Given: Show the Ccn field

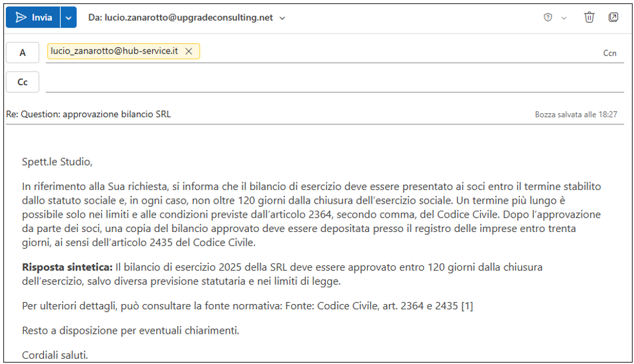Looking at the screenshot, I should [x=609, y=53].
